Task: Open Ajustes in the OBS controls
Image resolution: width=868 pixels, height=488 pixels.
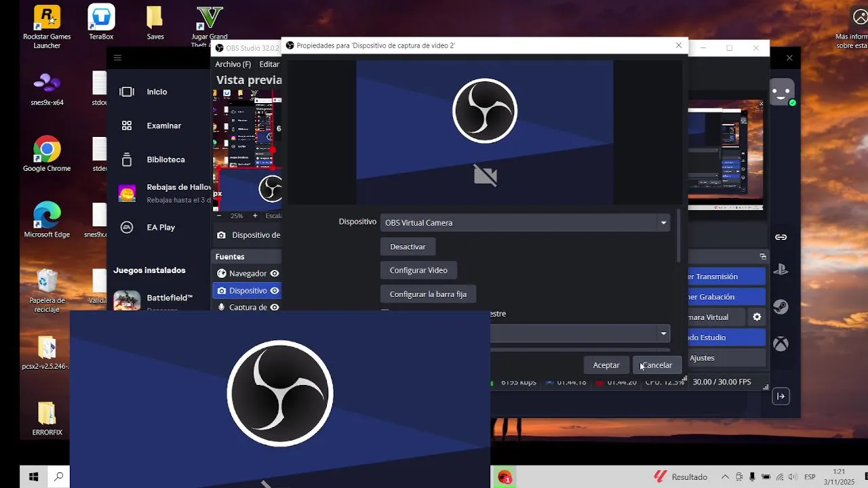Action: tap(726, 357)
